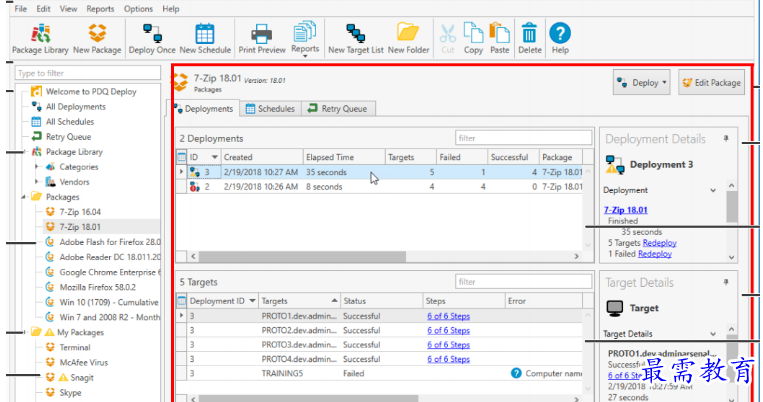Viewport: 763px width, 402px height.
Task: Click the targets filter field
Action: coord(524,282)
